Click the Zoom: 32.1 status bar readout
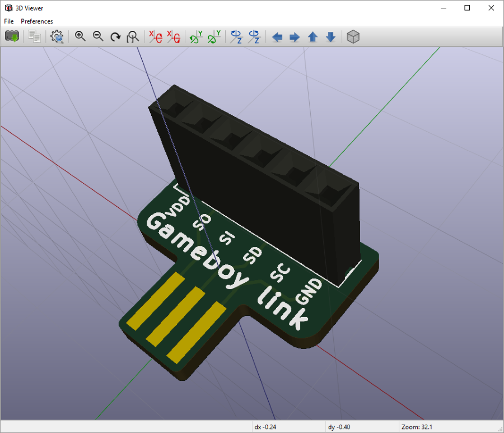Screen dimensions: 504x433 [x=417, y=427]
